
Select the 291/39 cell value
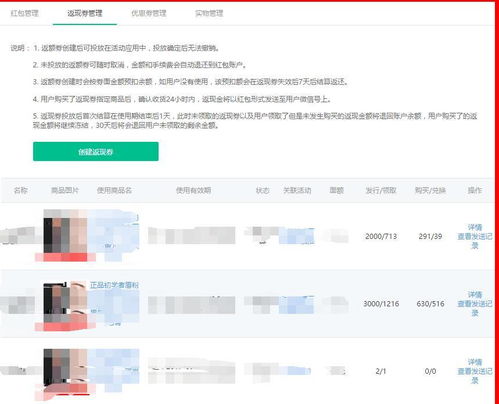point(430,236)
